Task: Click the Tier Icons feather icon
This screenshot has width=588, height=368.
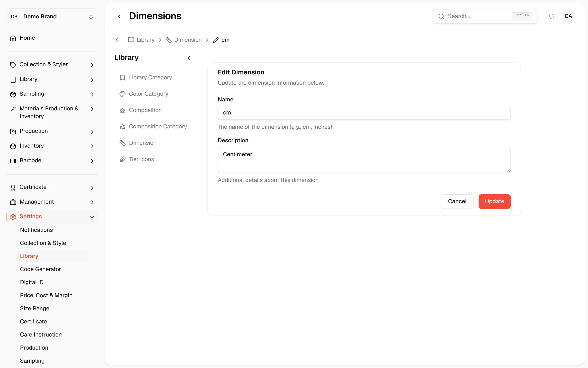Action: point(122,159)
